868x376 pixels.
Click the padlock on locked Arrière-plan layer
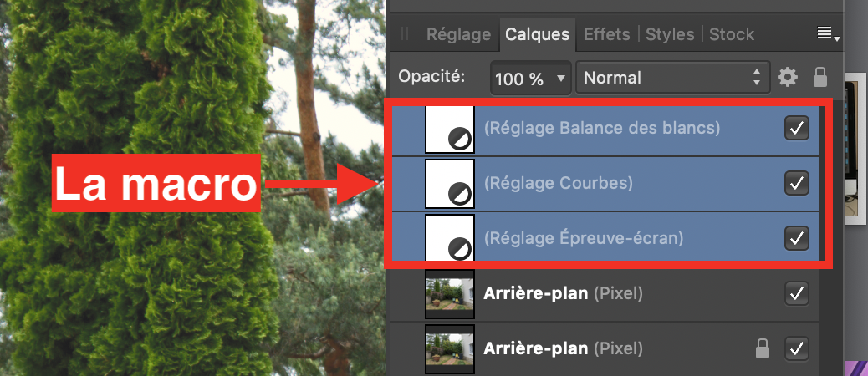pyautogui.click(x=763, y=348)
